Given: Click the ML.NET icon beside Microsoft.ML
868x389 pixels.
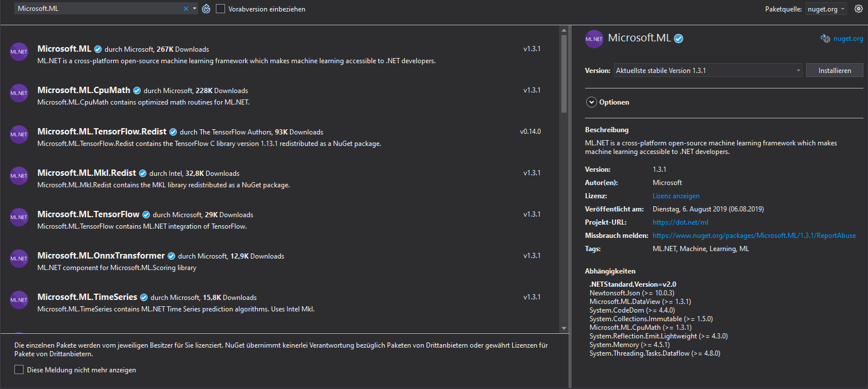Looking at the screenshot, I should (18, 52).
